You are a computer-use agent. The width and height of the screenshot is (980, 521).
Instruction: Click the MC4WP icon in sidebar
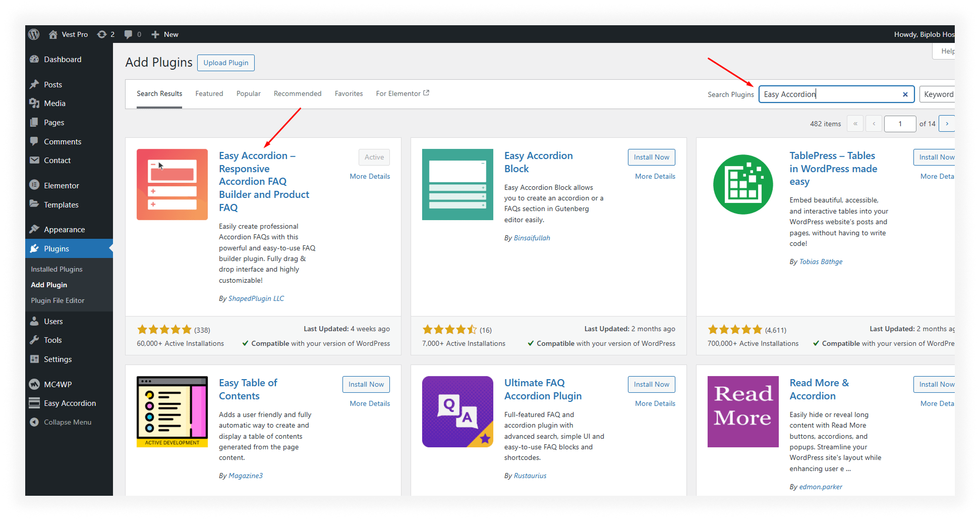click(34, 384)
